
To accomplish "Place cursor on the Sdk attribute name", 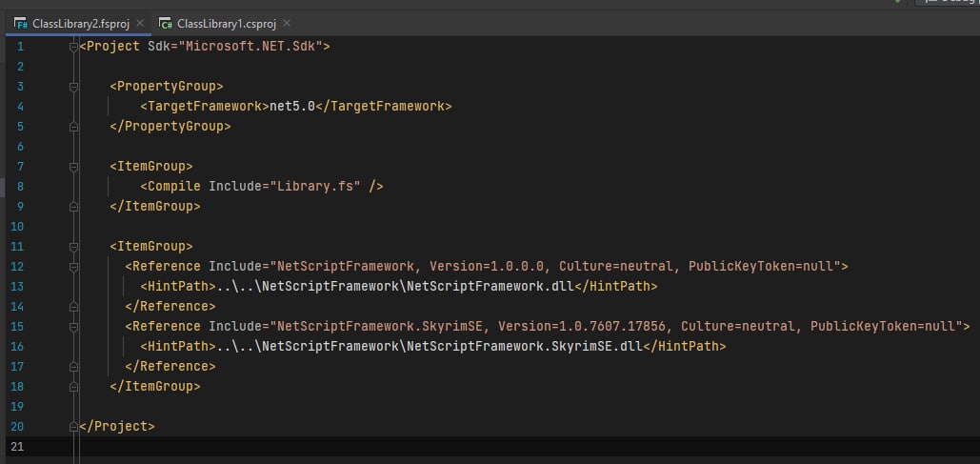I will (159, 47).
